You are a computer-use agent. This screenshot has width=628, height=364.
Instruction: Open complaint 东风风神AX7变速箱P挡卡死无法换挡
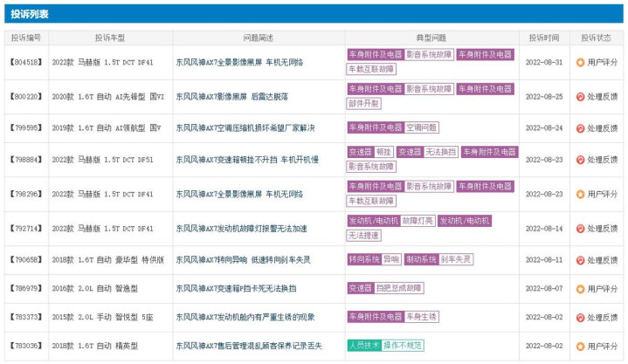tap(236, 288)
